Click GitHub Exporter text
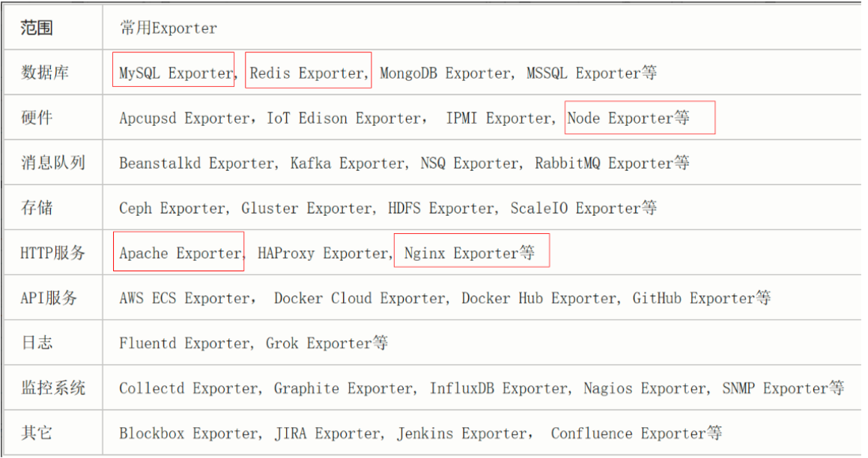Image resolution: width=868 pixels, height=458 pixels. (694, 298)
